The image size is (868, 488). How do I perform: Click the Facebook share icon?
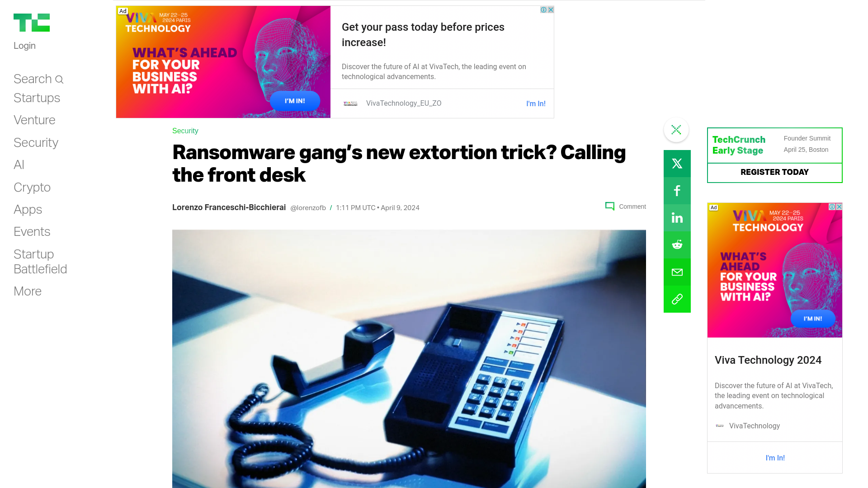[x=677, y=191]
